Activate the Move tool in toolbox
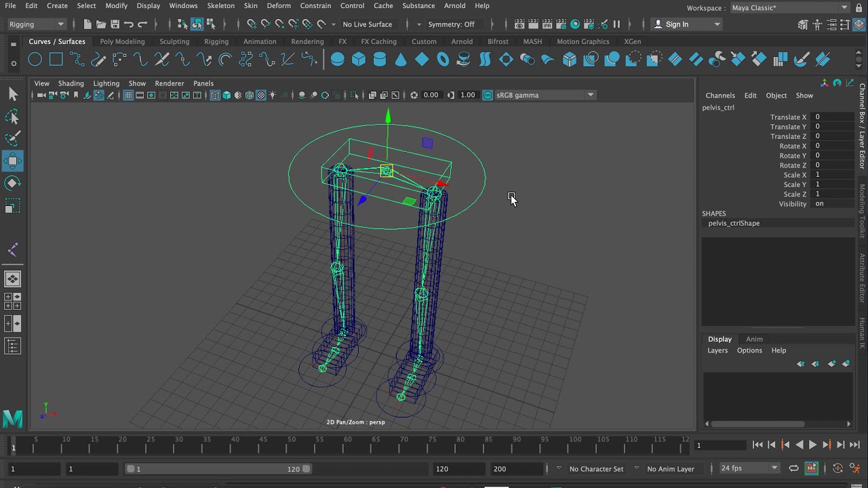The image size is (868, 488). pos(13,161)
